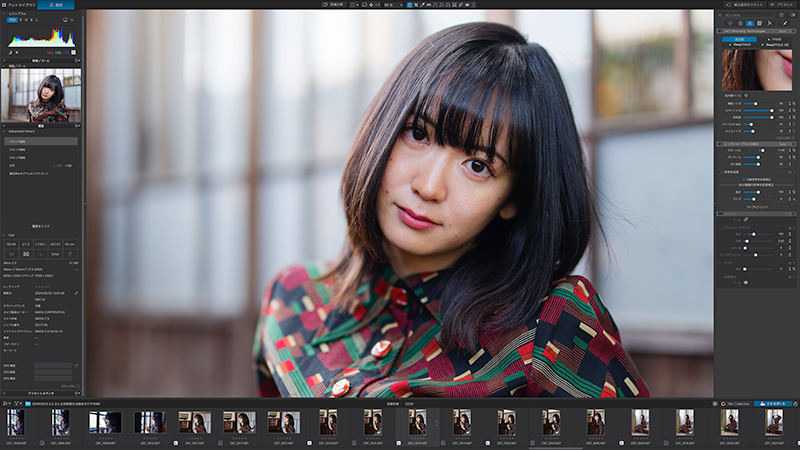
Task: Adjust the lens sharpness Global slider
Action: coord(762,151)
